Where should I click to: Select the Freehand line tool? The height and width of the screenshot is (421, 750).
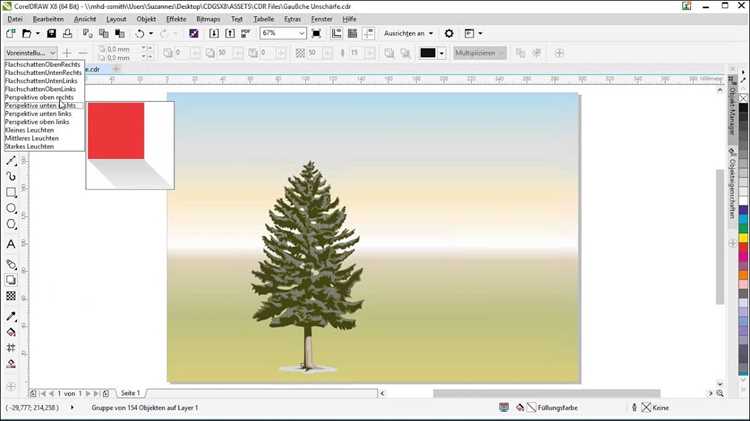(x=11, y=161)
